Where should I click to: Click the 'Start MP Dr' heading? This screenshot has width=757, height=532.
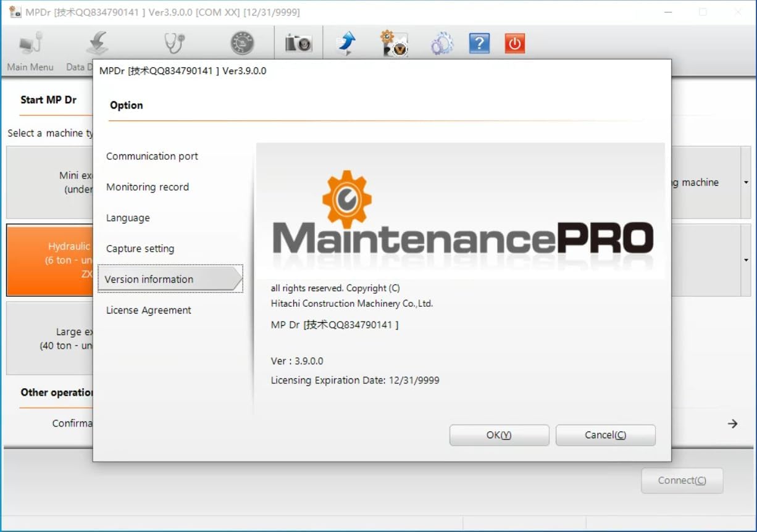point(49,100)
